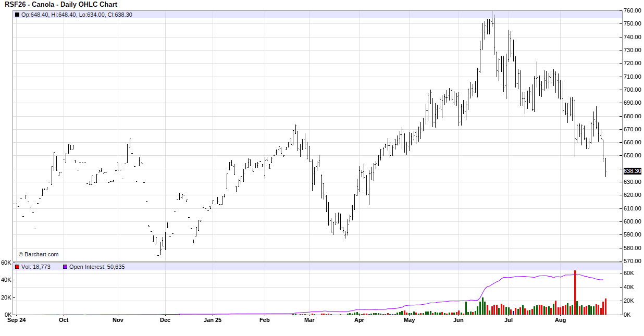Click the 610.00 price axis label
This screenshot has height=336, width=644.
coord(632,208)
